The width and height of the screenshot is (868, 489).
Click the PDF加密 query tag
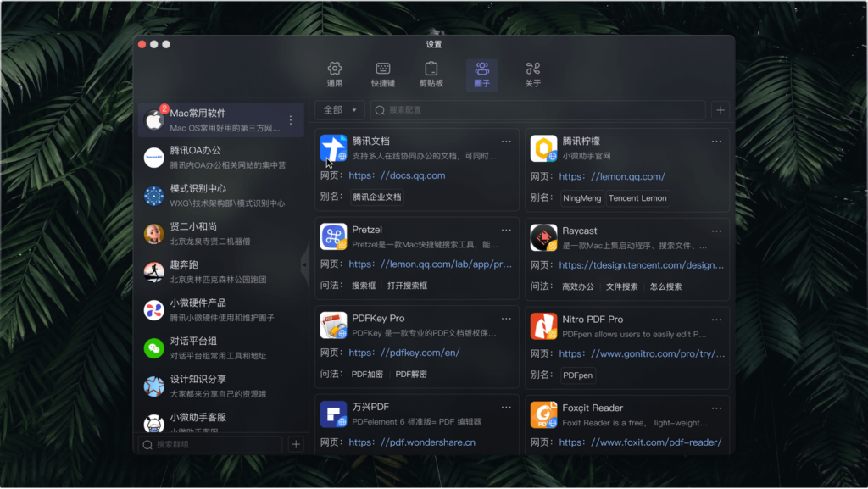pos(368,374)
